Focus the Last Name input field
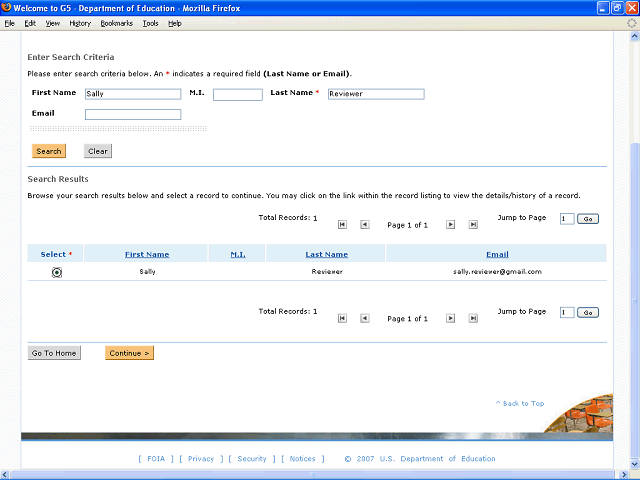 click(x=376, y=94)
